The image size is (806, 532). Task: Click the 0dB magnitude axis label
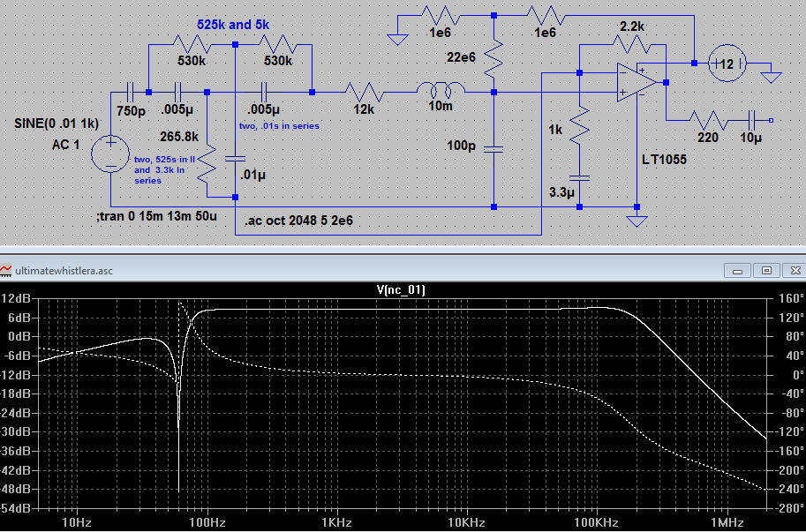[x=19, y=336]
